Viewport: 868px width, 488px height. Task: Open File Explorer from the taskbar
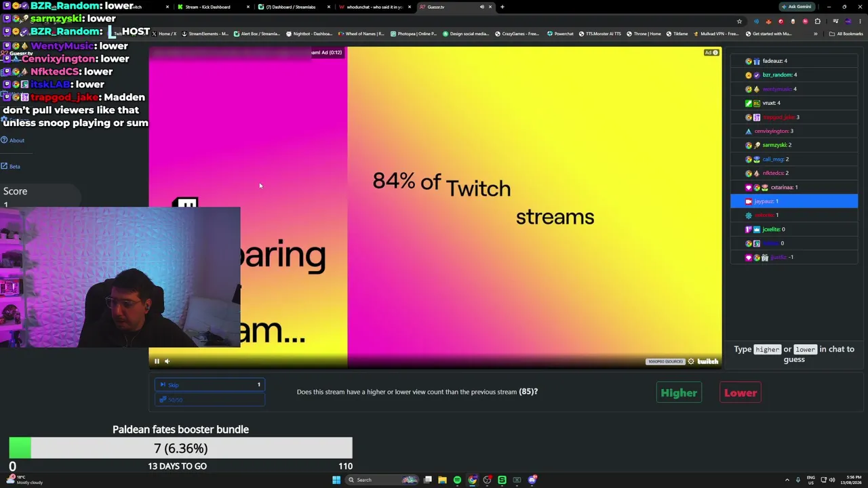[x=442, y=480]
